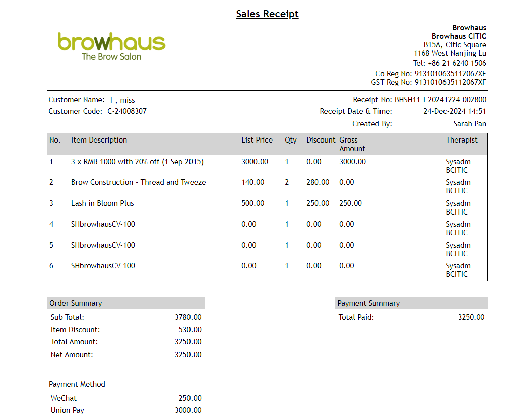Select item "Brow Construction - Thread and Tweeze"
Image resolution: width=507 pixels, height=420 pixels.
tap(139, 182)
